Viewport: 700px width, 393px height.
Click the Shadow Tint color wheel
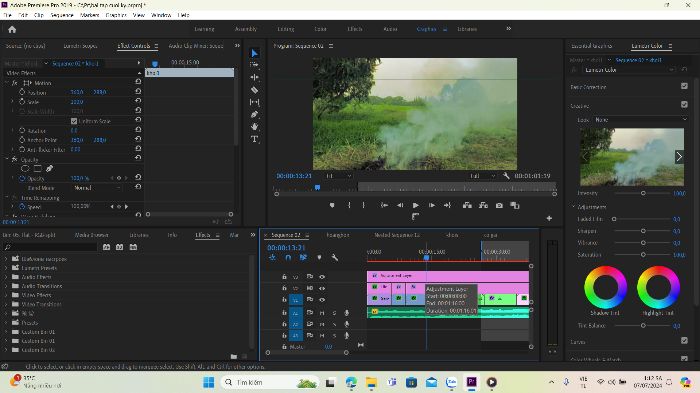click(605, 287)
